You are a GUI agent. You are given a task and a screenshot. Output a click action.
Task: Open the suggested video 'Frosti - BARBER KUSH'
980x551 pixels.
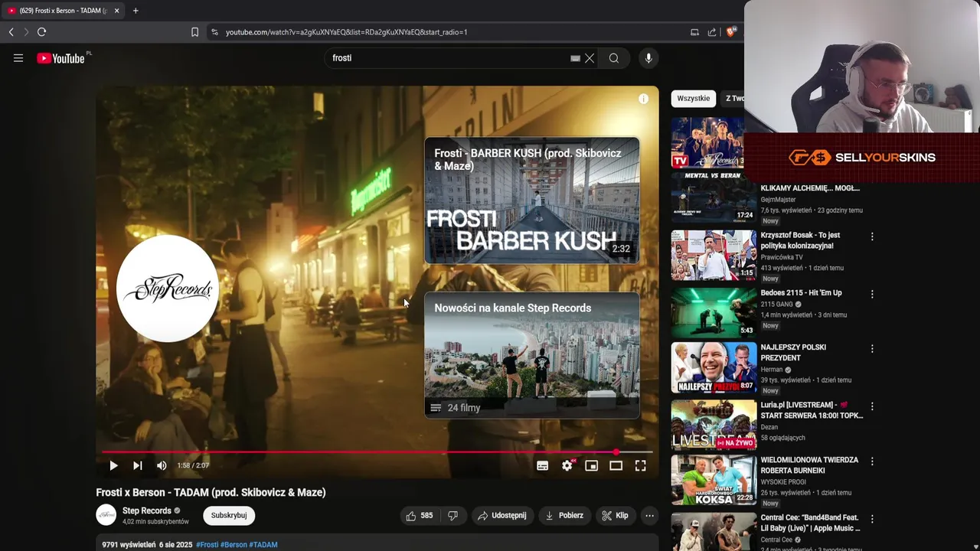532,201
